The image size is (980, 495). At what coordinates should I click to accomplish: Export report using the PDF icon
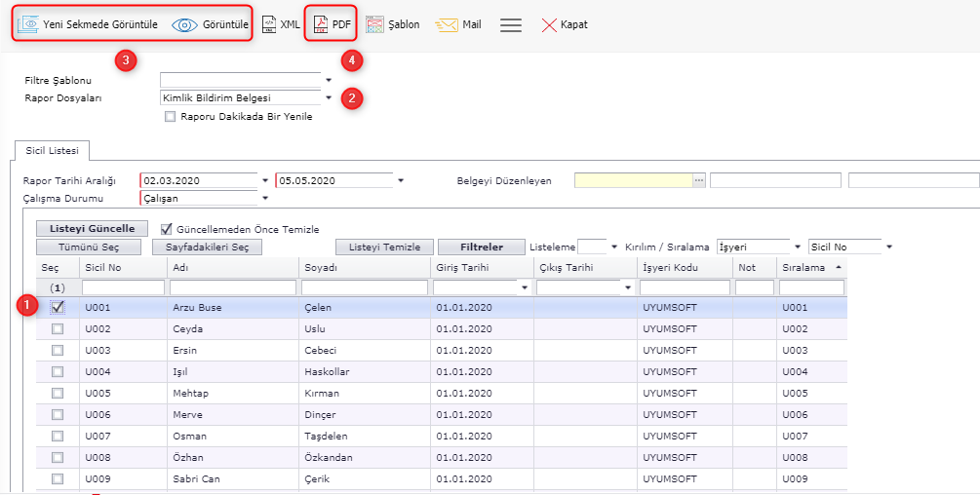tap(319, 24)
